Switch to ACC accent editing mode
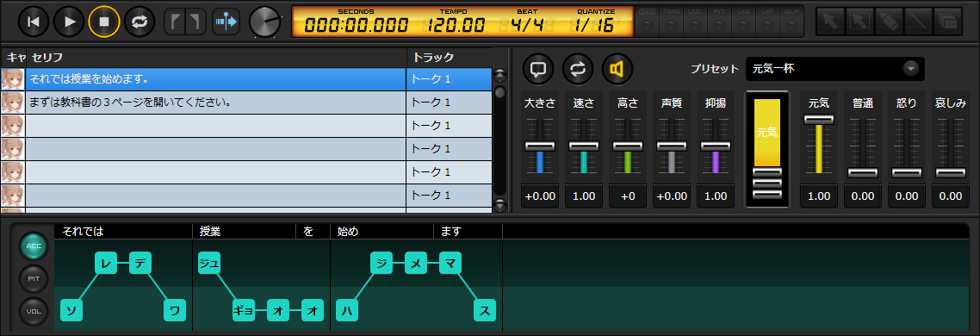Image resolution: width=980 pixels, height=336 pixels. coord(34,246)
